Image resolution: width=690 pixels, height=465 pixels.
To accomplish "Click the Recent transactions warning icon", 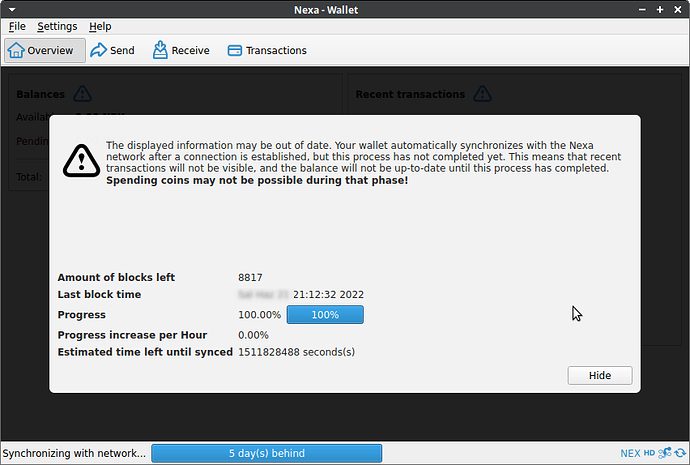I will (483, 94).
